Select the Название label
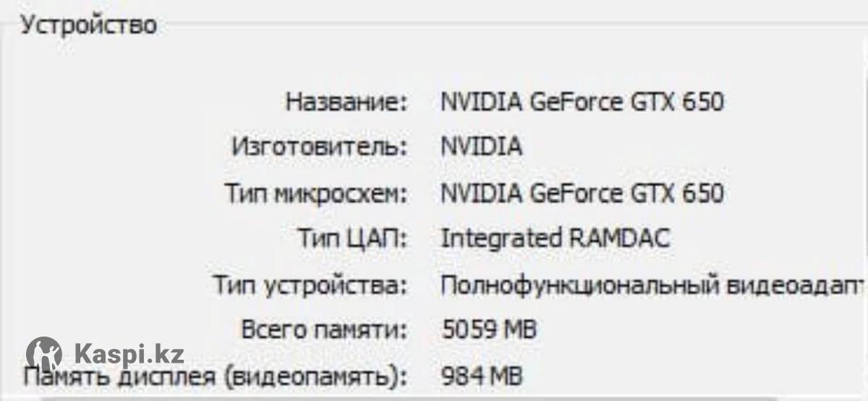Screen dimensions: 868x401 coord(347,102)
